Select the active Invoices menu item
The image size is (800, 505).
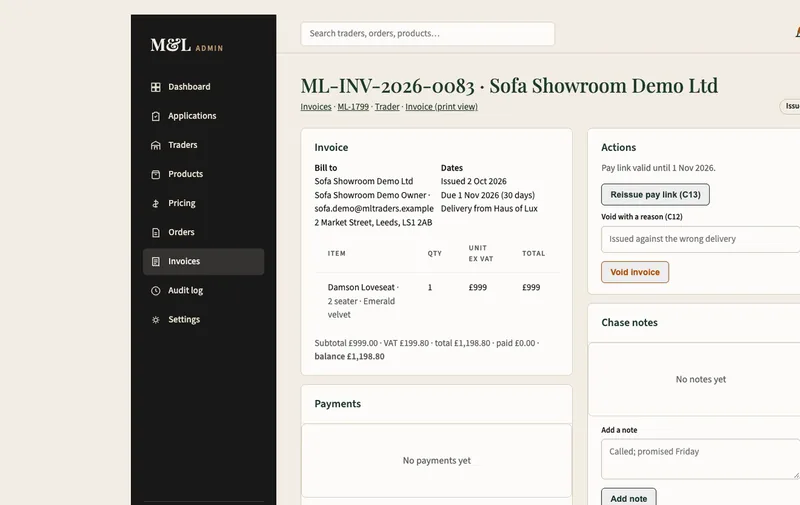click(x=203, y=262)
